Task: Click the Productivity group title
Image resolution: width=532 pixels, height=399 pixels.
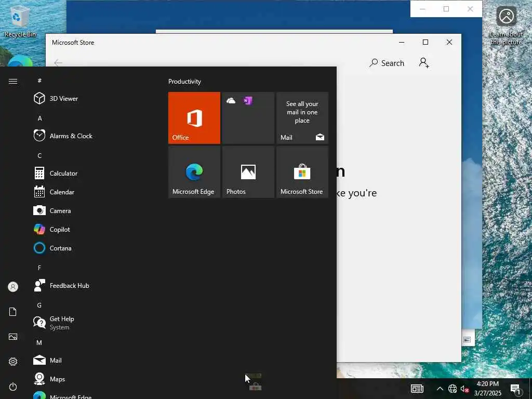Action: click(x=184, y=82)
